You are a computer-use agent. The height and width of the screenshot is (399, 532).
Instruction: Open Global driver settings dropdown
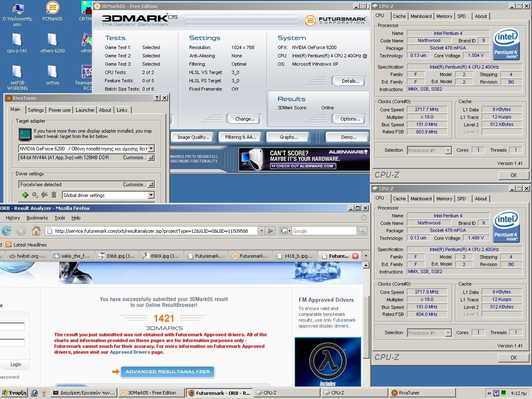click(x=151, y=195)
